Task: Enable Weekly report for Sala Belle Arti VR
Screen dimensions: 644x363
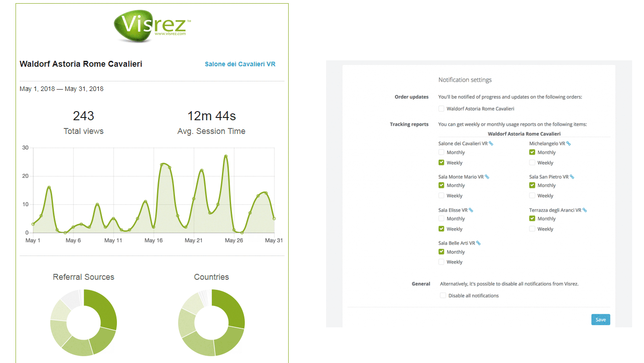Action: coord(441,262)
